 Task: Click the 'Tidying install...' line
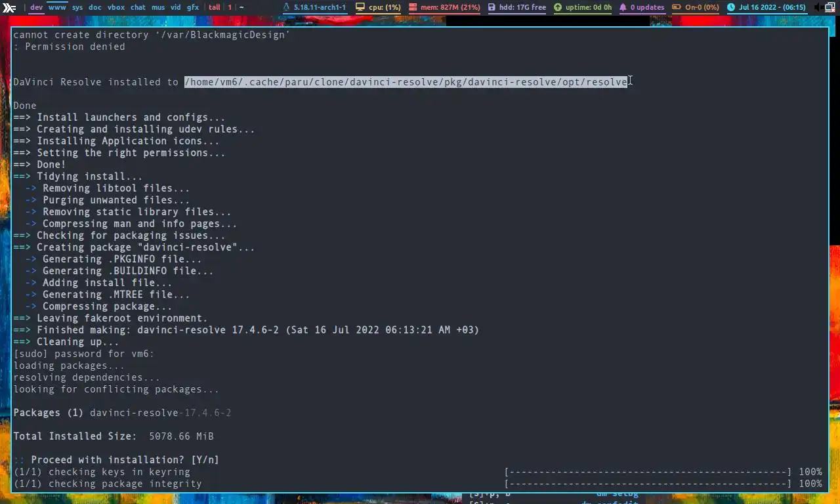[78, 177]
